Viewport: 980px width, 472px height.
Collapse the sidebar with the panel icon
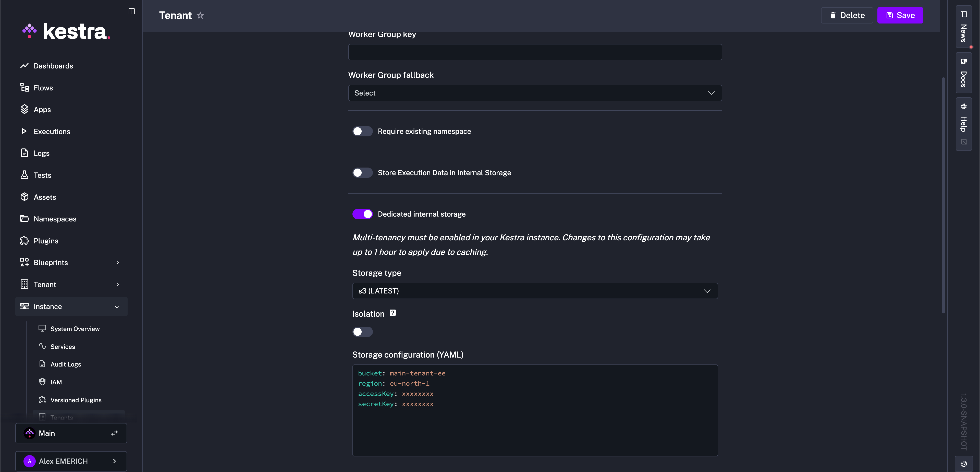pyautogui.click(x=132, y=11)
